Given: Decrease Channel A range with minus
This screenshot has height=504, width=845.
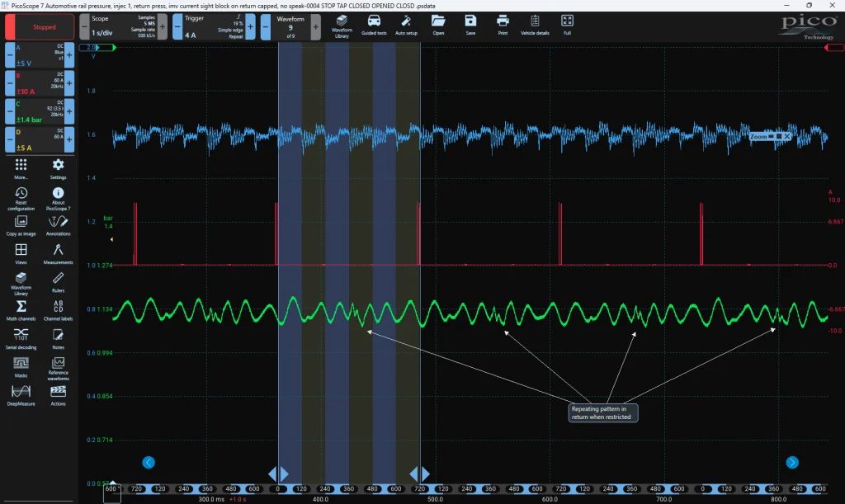Looking at the screenshot, I should [10, 55].
